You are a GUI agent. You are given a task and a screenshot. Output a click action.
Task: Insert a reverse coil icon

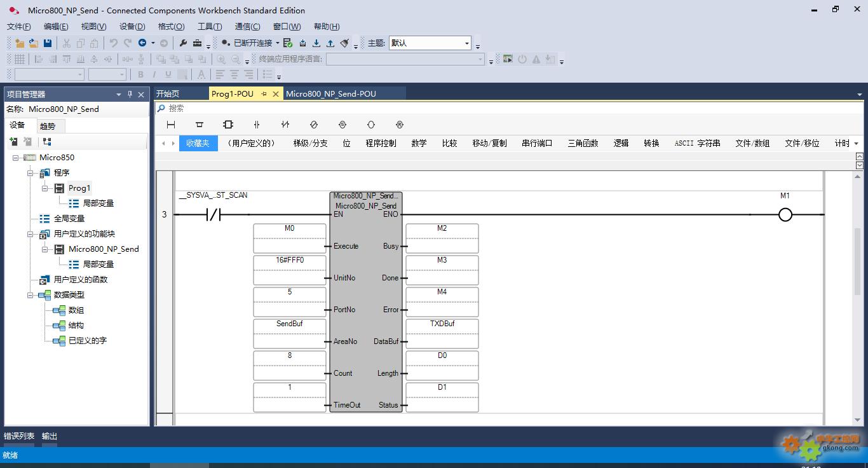coord(314,125)
